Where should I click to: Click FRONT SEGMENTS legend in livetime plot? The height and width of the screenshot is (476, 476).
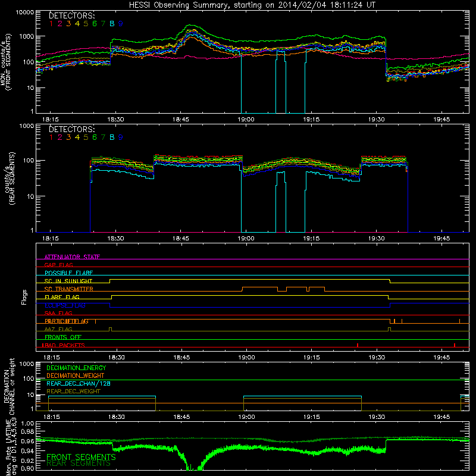click(81, 457)
